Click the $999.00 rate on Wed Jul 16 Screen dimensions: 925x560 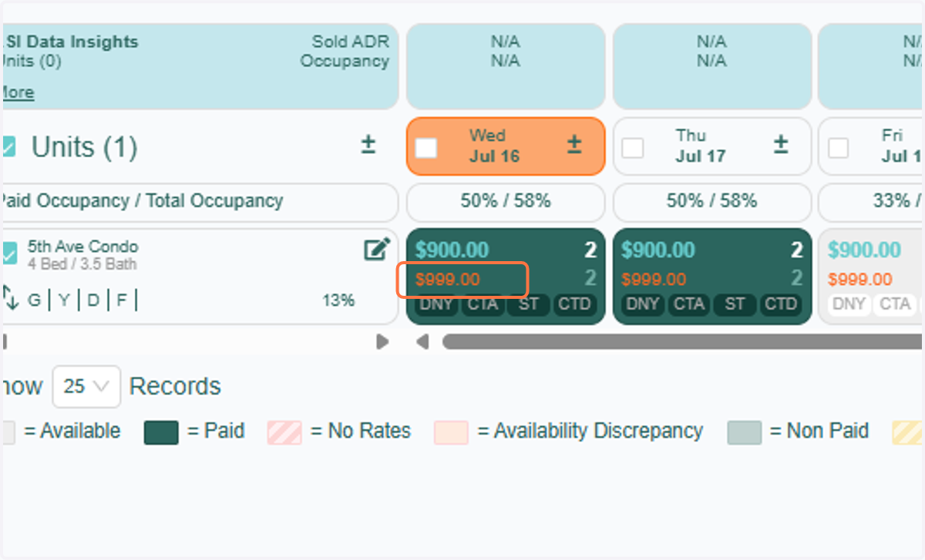point(447,280)
